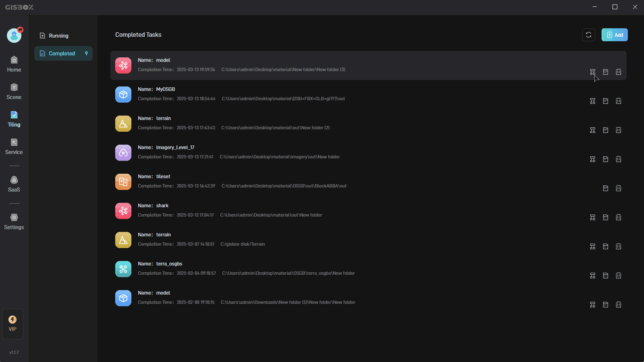Delete the imagery_Level_17 task
The height and width of the screenshot is (362, 644).
pos(619,159)
